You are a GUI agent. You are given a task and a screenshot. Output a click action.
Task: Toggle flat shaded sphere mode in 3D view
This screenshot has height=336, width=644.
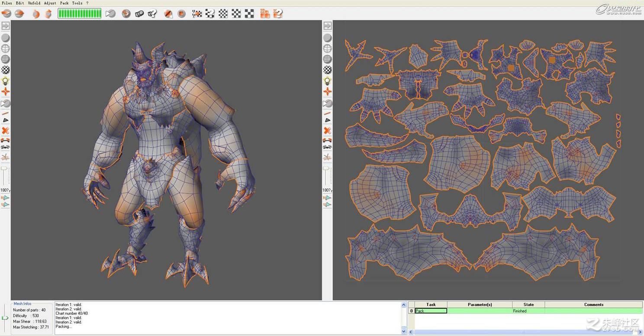click(x=5, y=38)
